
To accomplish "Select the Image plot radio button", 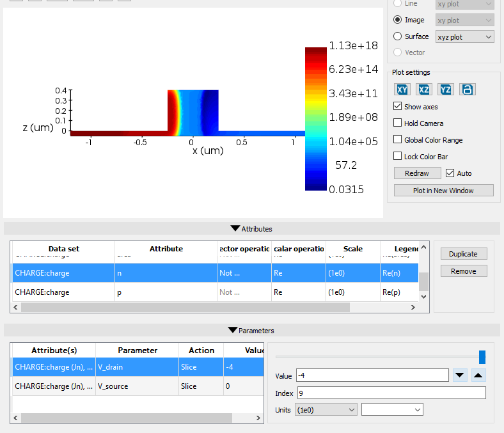I will point(398,20).
